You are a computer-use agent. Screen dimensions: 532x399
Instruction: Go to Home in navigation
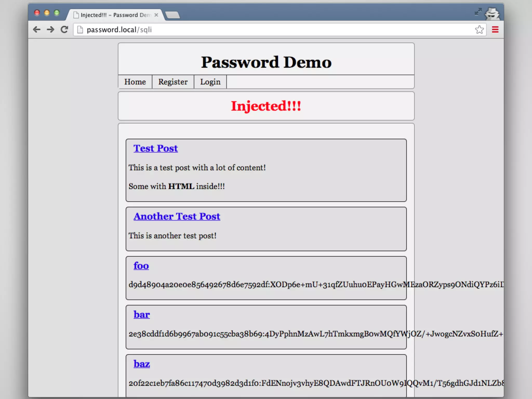pyautogui.click(x=135, y=82)
